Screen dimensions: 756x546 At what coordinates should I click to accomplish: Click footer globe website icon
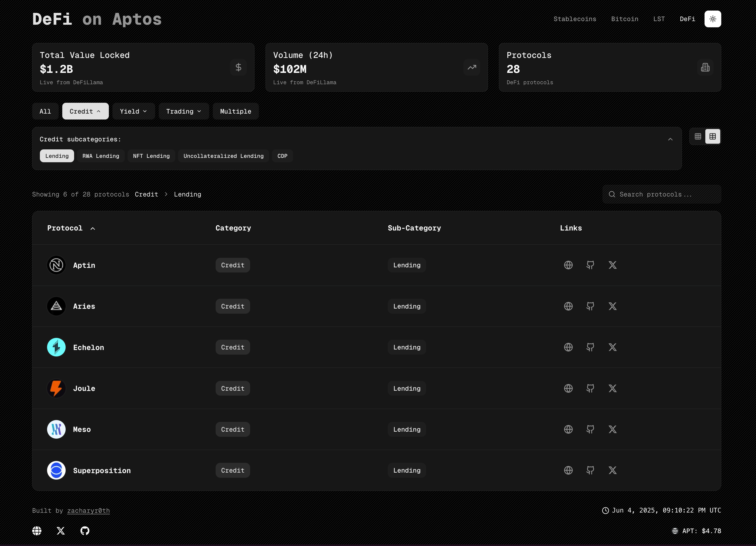click(x=37, y=531)
